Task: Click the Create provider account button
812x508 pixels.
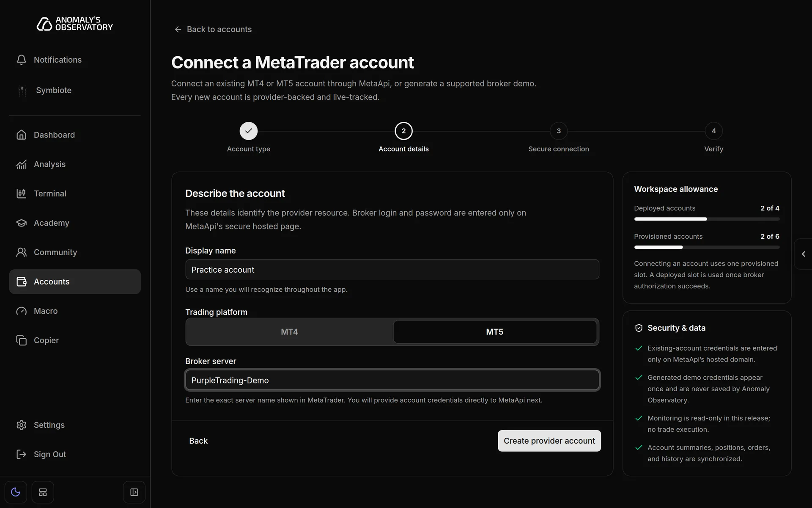Action: [549, 441]
